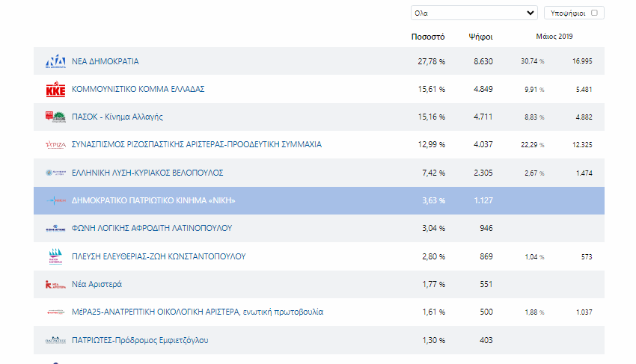Click the 12.325 votes from 2019
The width and height of the screenshot is (636, 364).
(582, 145)
